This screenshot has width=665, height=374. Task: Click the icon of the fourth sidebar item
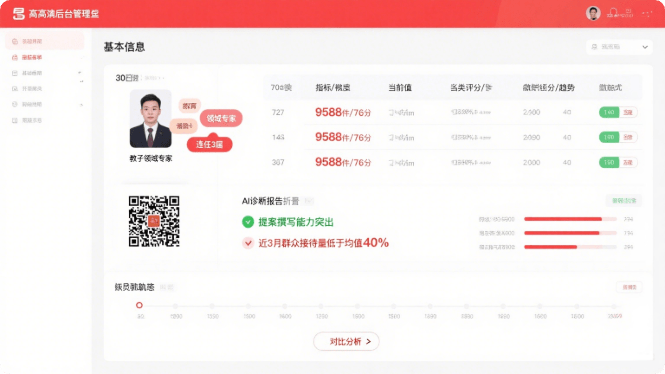click(15, 89)
